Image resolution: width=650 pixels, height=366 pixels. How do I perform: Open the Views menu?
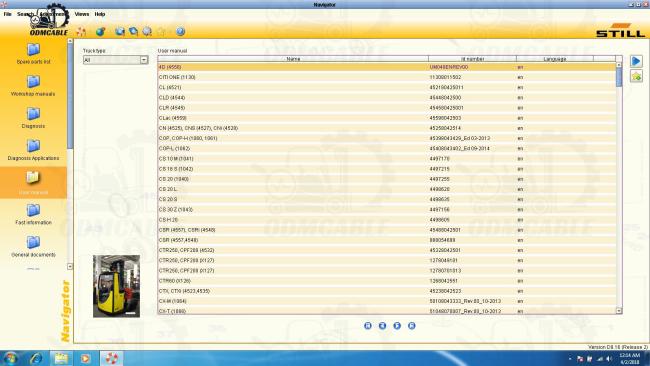coord(82,14)
